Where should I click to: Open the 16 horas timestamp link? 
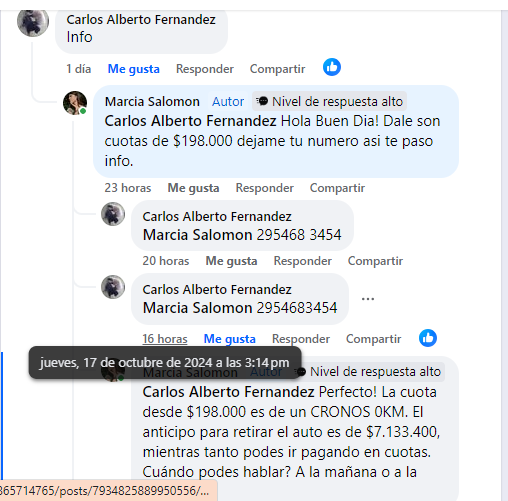click(x=165, y=339)
